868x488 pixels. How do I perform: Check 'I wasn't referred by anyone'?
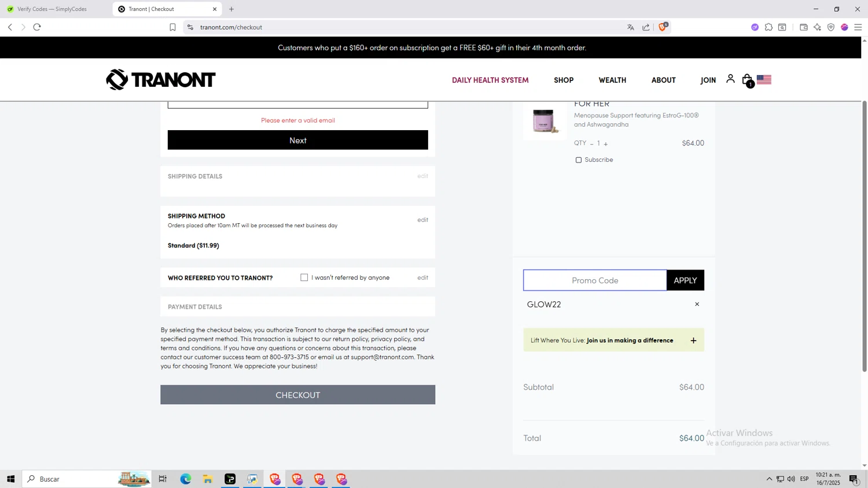coord(304,278)
